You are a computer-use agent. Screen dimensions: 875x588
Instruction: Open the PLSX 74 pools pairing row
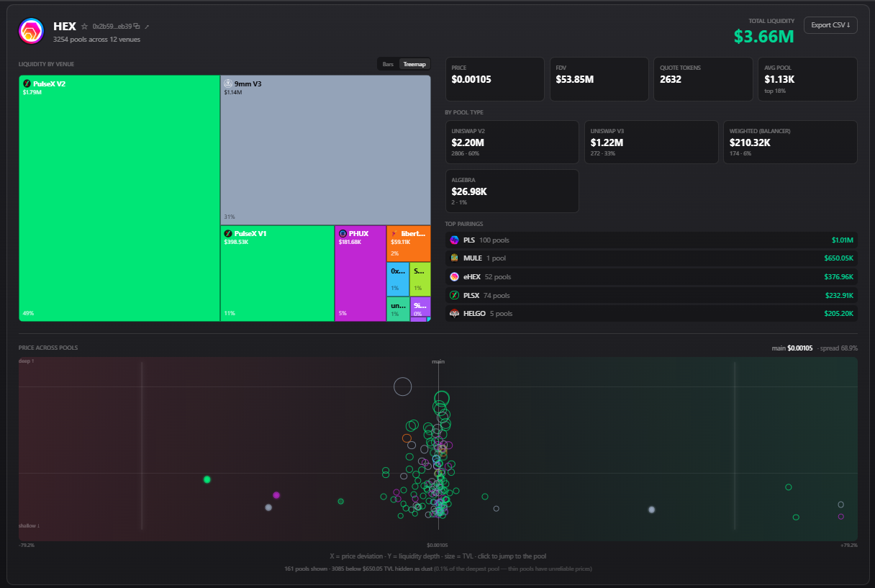tap(651, 295)
